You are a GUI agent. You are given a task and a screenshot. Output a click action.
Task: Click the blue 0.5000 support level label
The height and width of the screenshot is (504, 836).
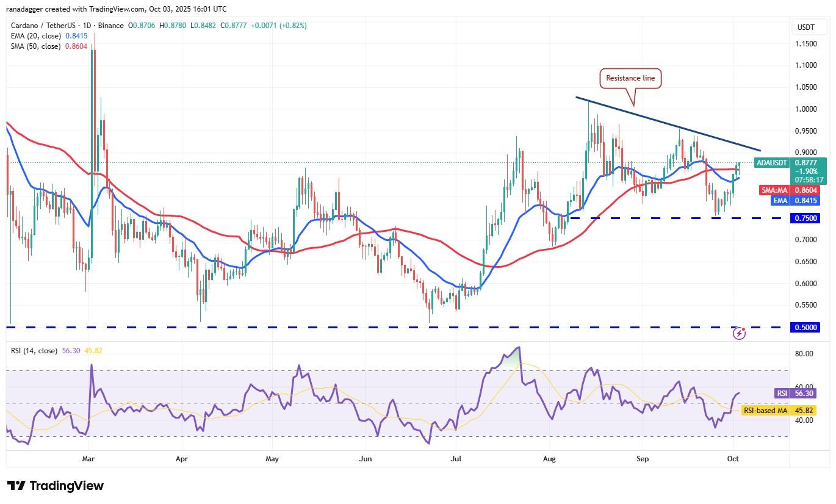805,328
